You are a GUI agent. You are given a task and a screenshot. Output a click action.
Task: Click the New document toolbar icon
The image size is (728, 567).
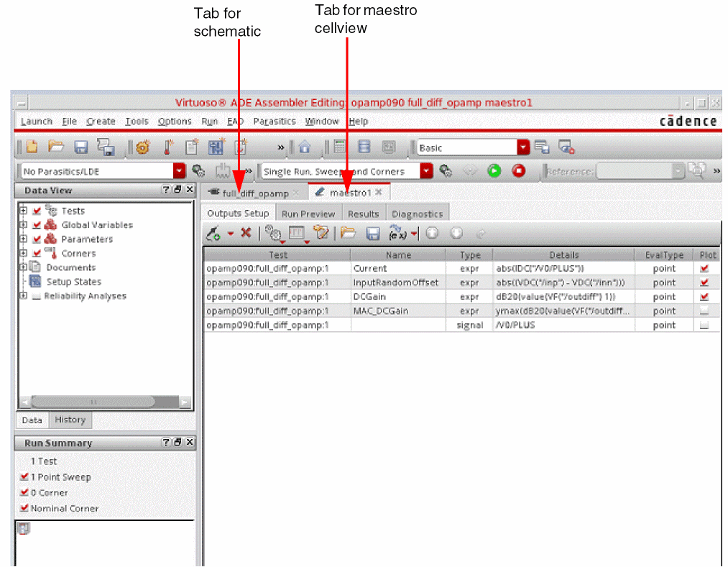coord(32,147)
